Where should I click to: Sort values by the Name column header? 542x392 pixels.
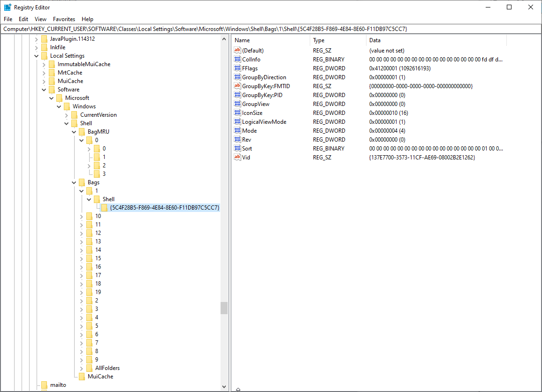coord(271,40)
